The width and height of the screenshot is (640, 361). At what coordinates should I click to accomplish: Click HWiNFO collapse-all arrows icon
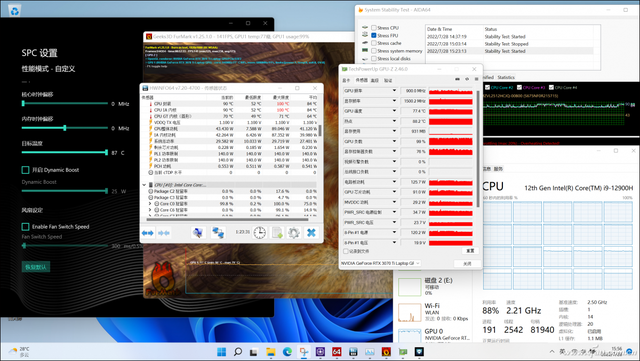tap(164, 233)
